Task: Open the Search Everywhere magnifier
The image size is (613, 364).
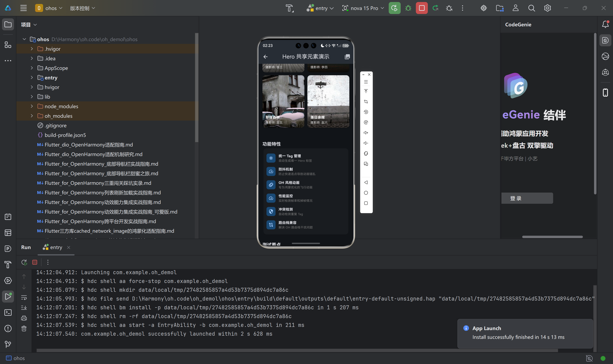Action: (x=531, y=8)
